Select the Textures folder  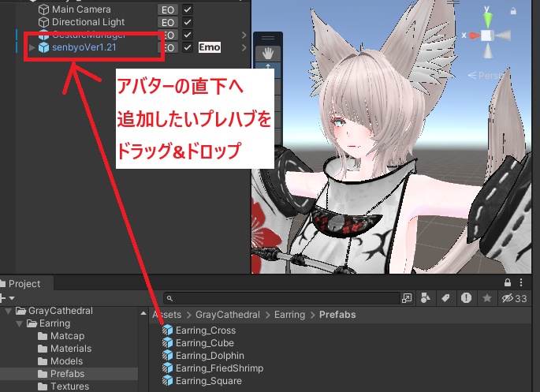tap(70, 386)
